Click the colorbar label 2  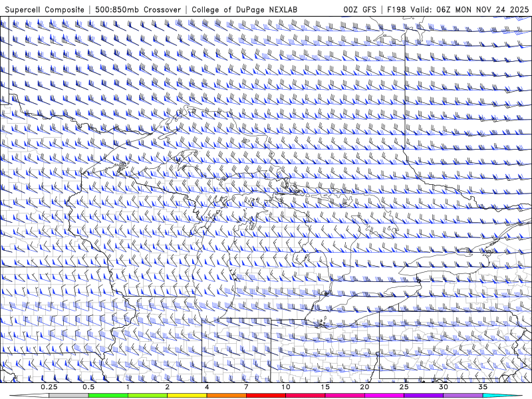click(x=168, y=387)
